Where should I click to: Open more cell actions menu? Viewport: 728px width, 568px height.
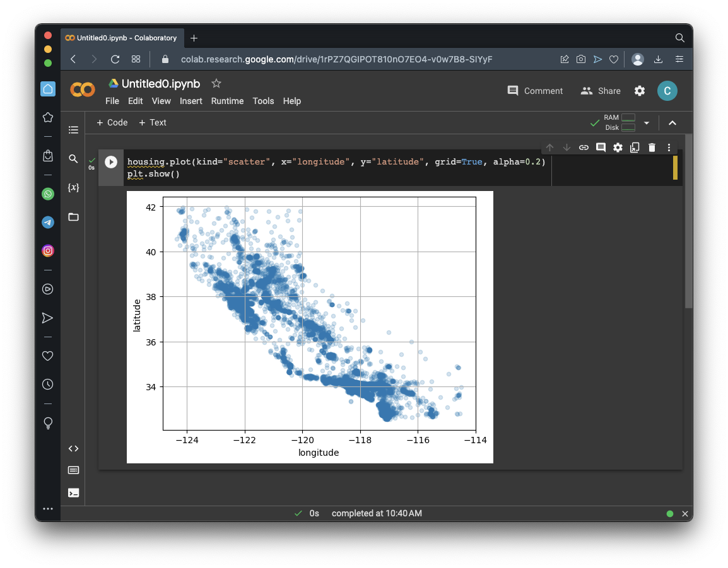point(669,148)
